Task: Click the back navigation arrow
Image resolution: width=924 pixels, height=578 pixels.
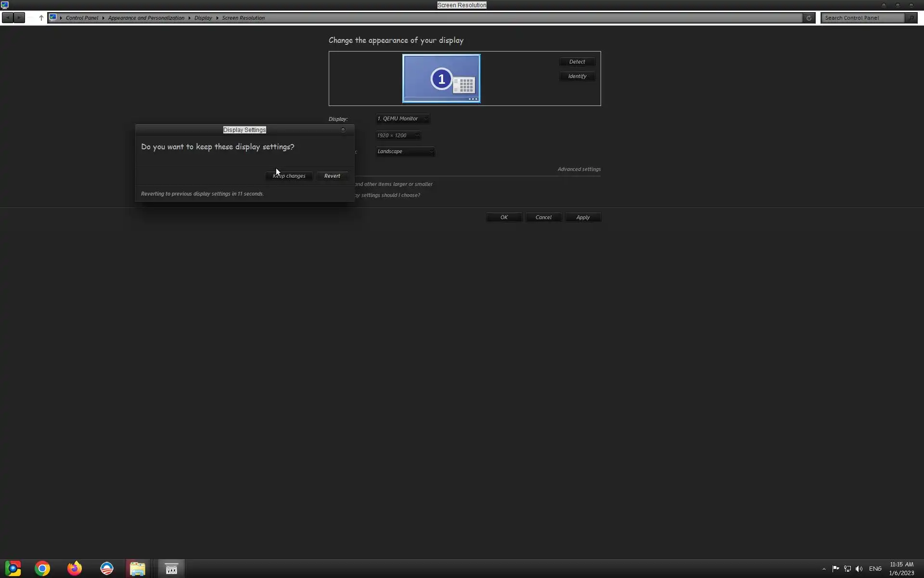Action: (8, 18)
